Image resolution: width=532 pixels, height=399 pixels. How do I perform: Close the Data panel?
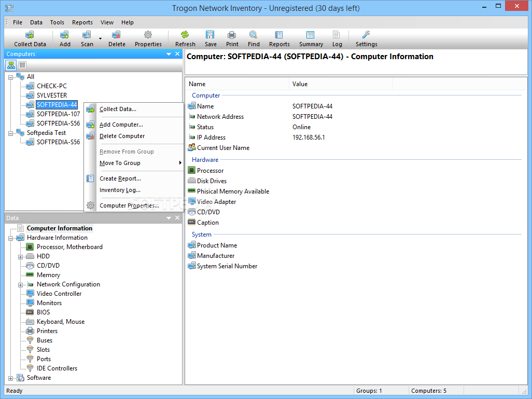click(177, 218)
